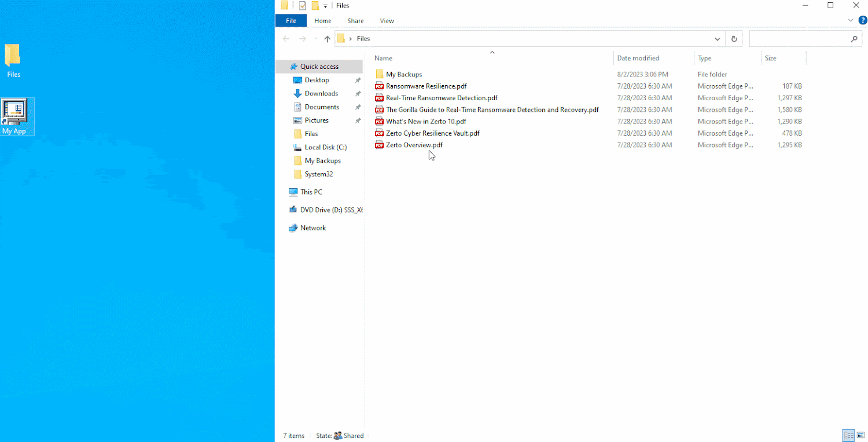Go up one folder level
868x442 pixels.
(327, 38)
